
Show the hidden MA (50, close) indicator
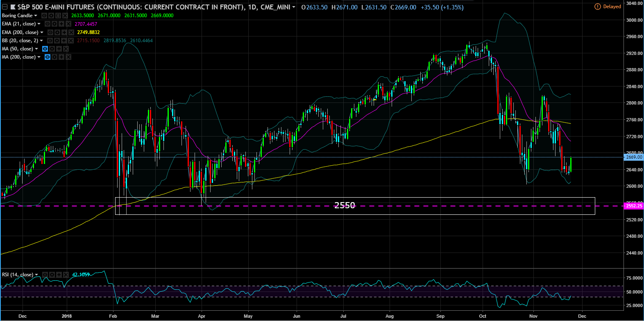click(45, 49)
